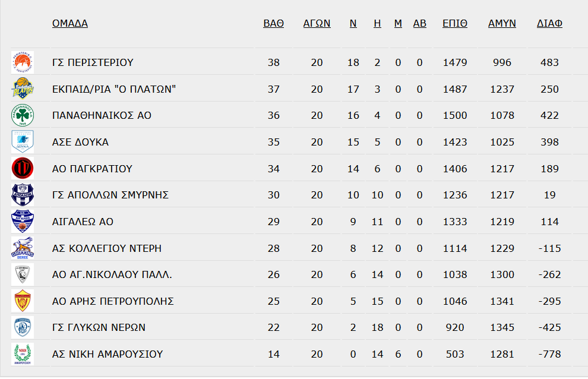Click the Deree Griffins logo
The image size is (588, 379).
coord(23,248)
